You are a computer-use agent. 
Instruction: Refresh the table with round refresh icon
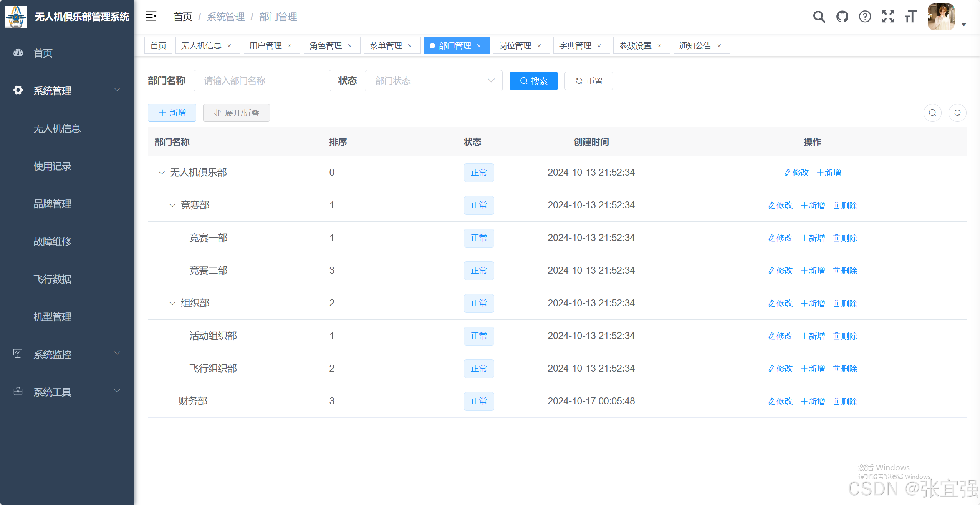pyautogui.click(x=957, y=113)
